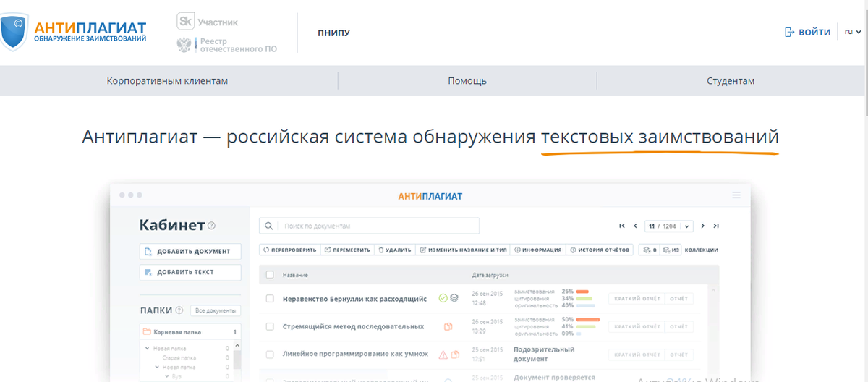Tick the select-all checkbox in table header

(x=270, y=275)
